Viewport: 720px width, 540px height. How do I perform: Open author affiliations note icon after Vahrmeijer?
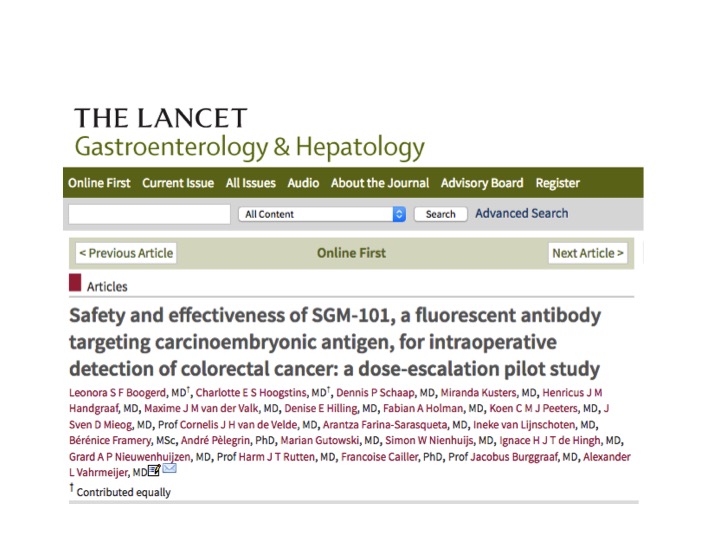[154, 470]
